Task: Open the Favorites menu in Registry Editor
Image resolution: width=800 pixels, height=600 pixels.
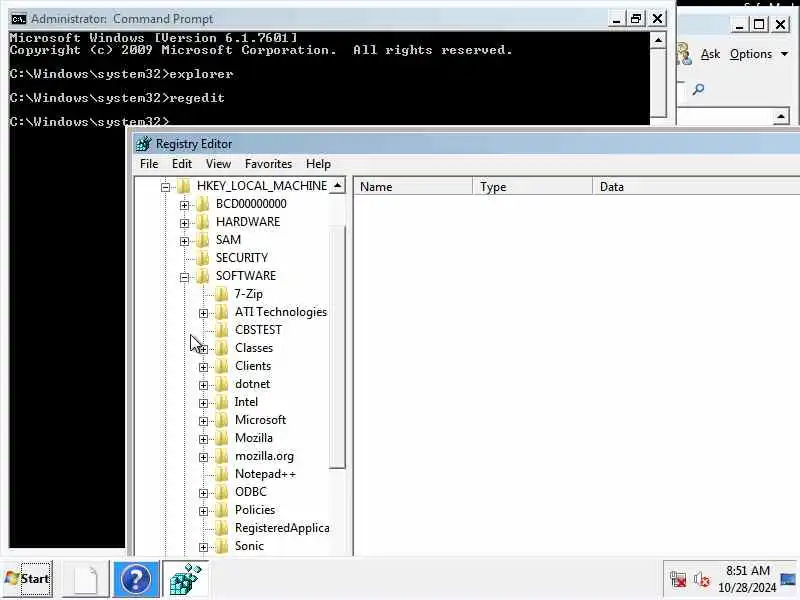Action: (268, 164)
